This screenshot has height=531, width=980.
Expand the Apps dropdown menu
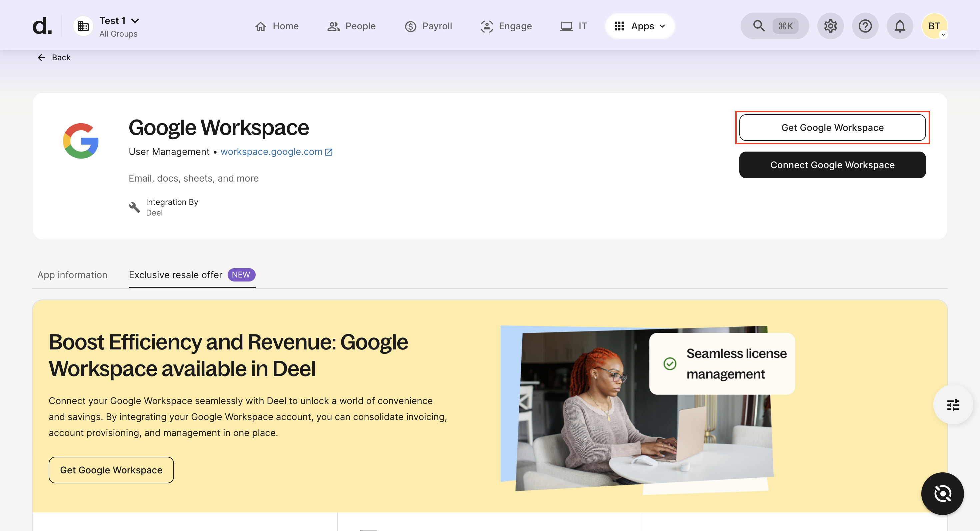[x=640, y=26]
